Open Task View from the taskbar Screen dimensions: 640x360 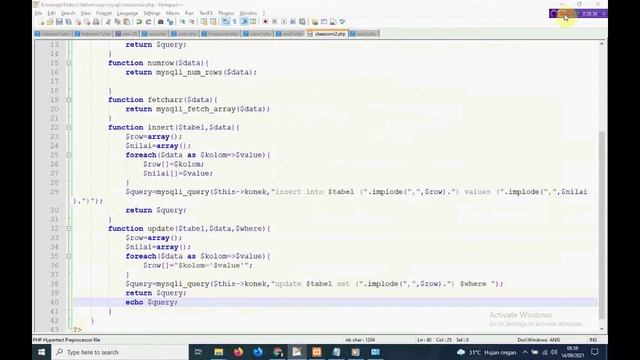(198, 352)
